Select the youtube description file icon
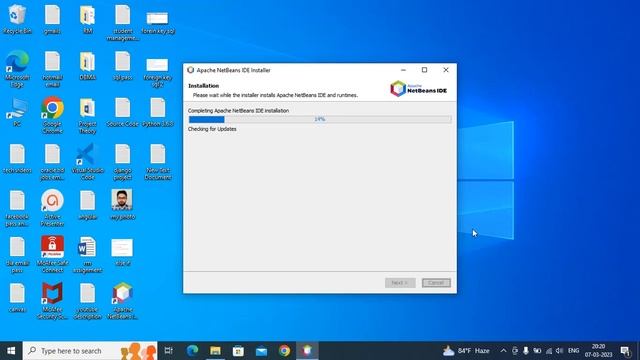 point(87,300)
